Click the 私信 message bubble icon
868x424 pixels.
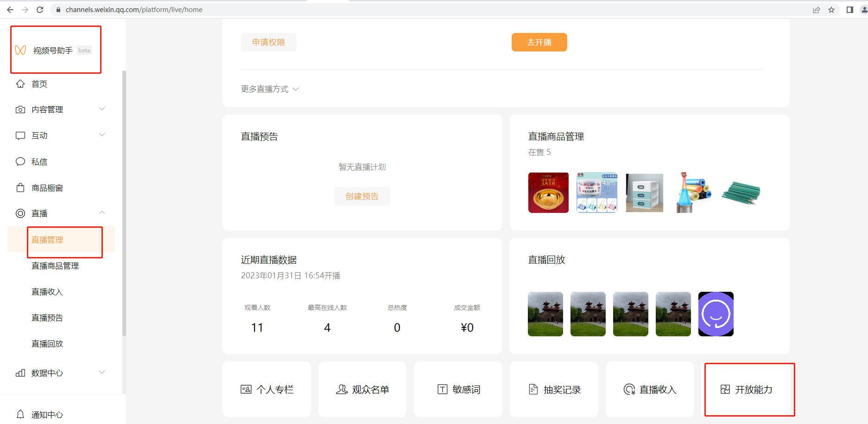20,161
